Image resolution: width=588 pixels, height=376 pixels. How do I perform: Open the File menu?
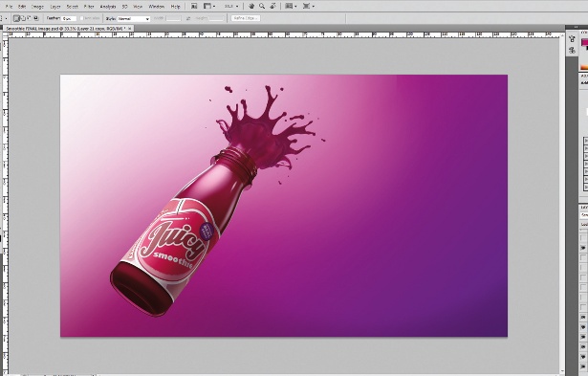coord(9,7)
